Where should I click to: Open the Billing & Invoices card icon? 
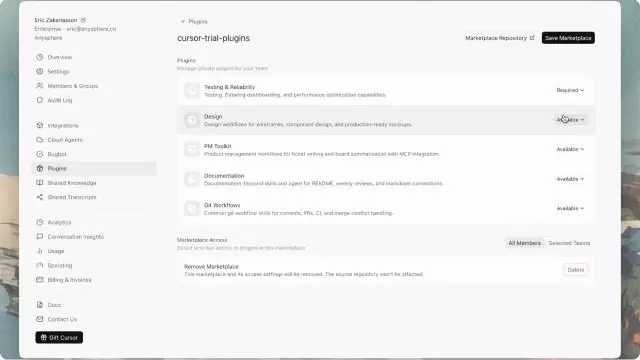(40, 280)
